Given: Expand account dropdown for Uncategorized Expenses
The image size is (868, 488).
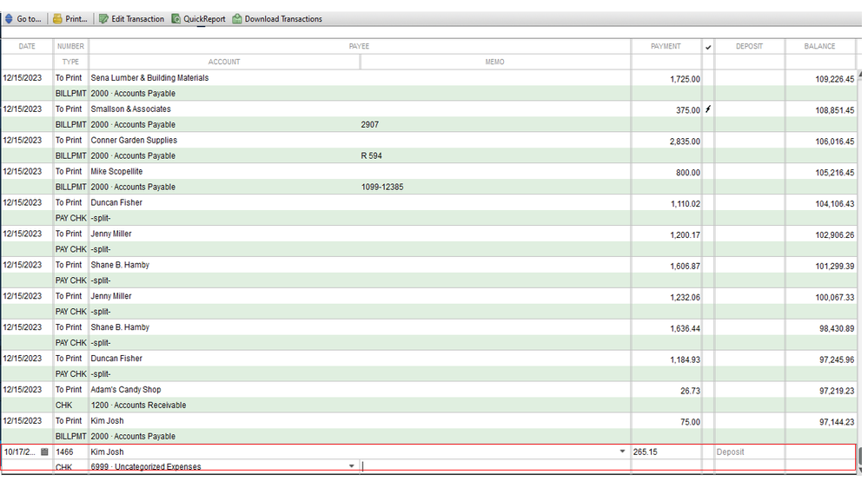Looking at the screenshot, I should (x=352, y=466).
